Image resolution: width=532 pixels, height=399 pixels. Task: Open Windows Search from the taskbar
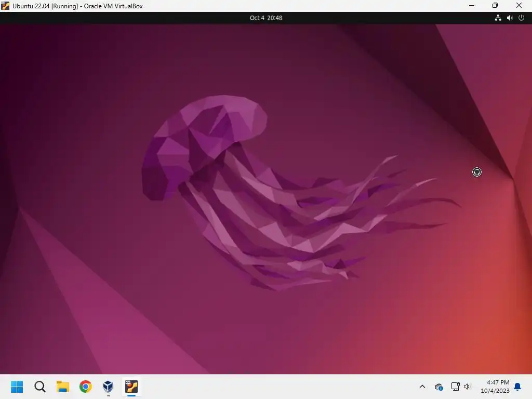39,387
